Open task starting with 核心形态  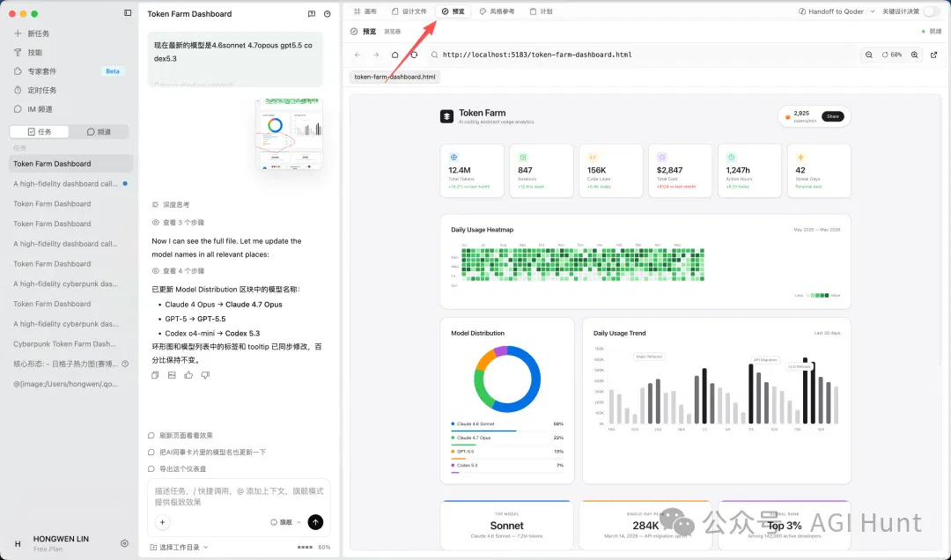[x=65, y=364]
